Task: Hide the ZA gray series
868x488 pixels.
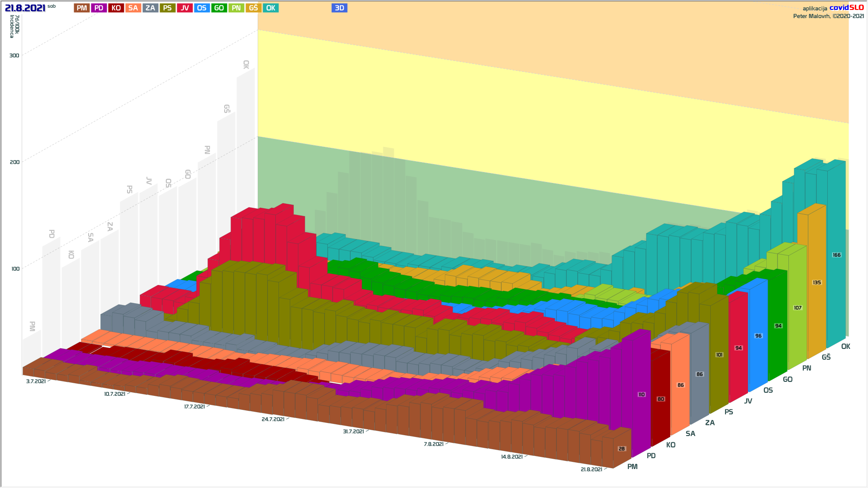Action: [150, 8]
